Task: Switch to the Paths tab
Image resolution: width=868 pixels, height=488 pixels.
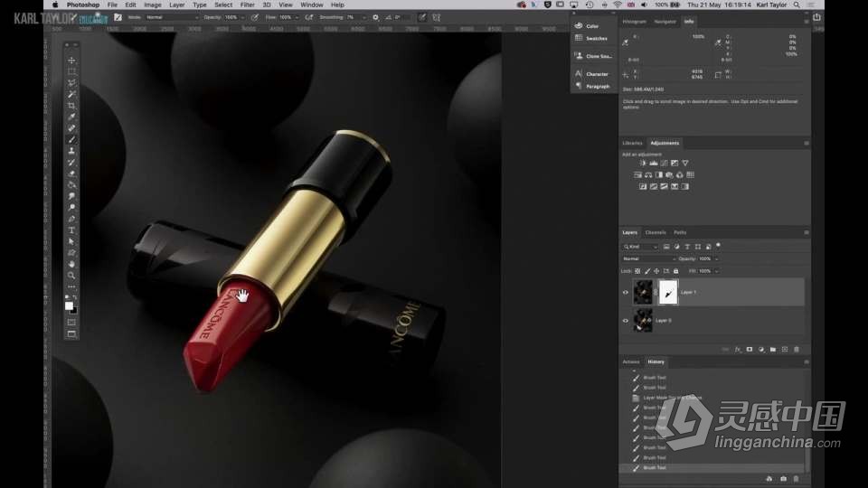Action: [680, 232]
